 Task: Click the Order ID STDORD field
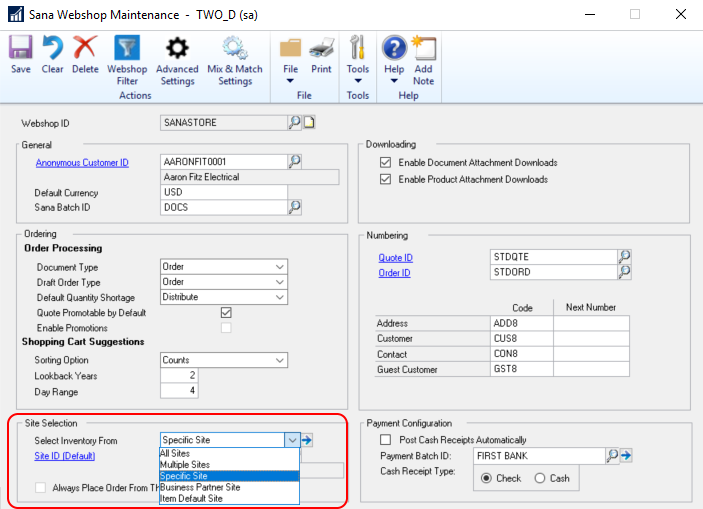point(554,272)
